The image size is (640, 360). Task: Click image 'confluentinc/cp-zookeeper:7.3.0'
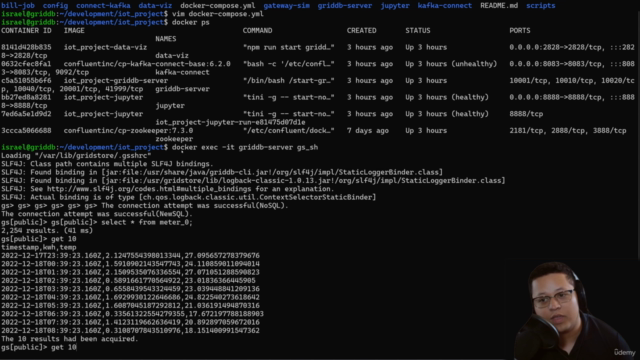pos(128,131)
